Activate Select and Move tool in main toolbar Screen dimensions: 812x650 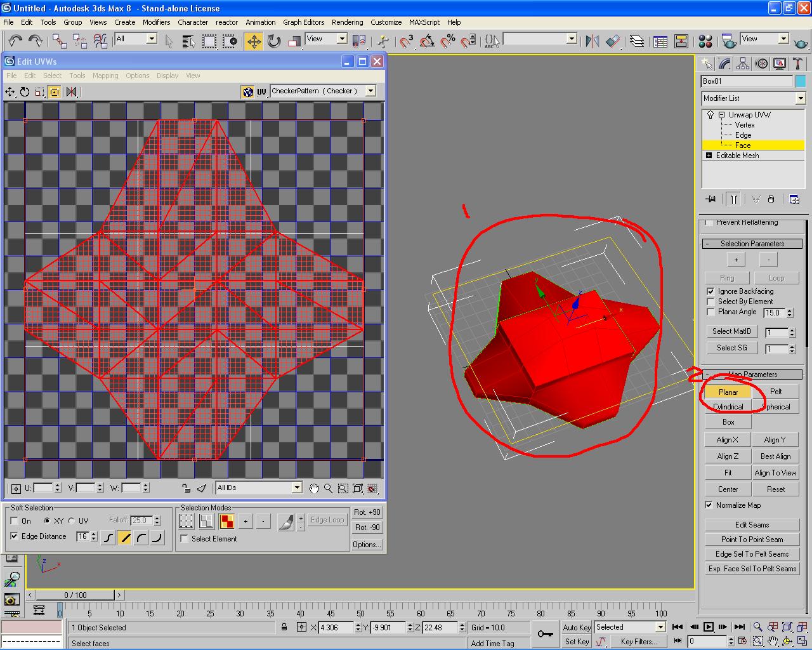point(254,42)
